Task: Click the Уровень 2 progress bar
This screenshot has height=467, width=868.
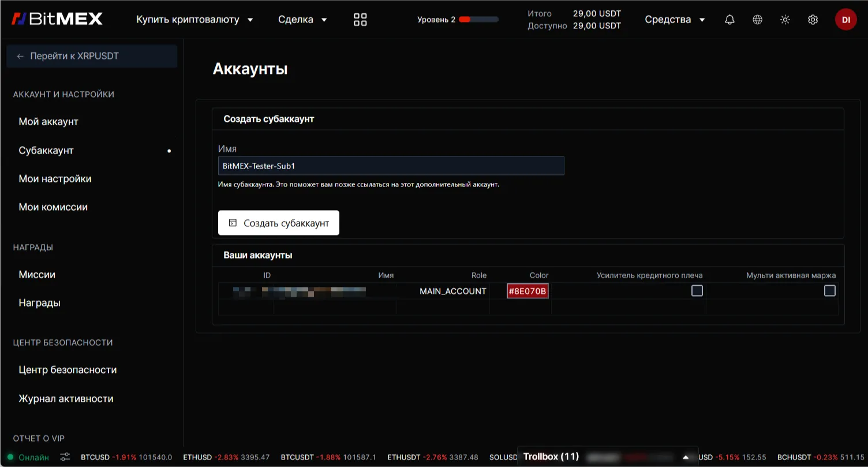Action: pyautogui.click(x=478, y=20)
